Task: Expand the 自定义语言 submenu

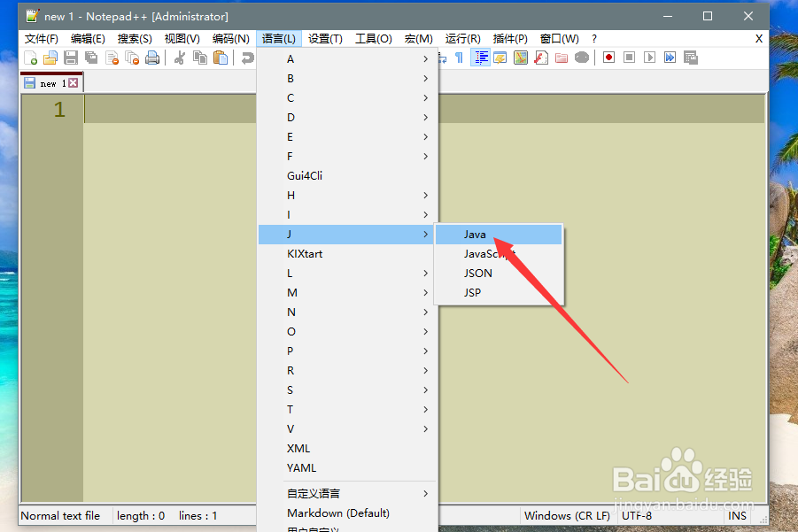Action: (x=347, y=493)
